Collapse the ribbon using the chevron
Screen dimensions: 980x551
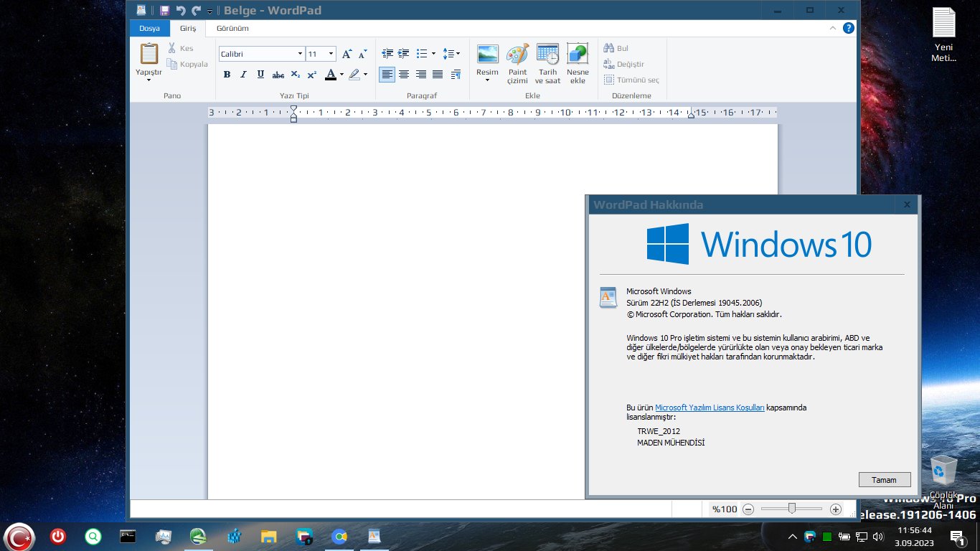pyautogui.click(x=833, y=28)
